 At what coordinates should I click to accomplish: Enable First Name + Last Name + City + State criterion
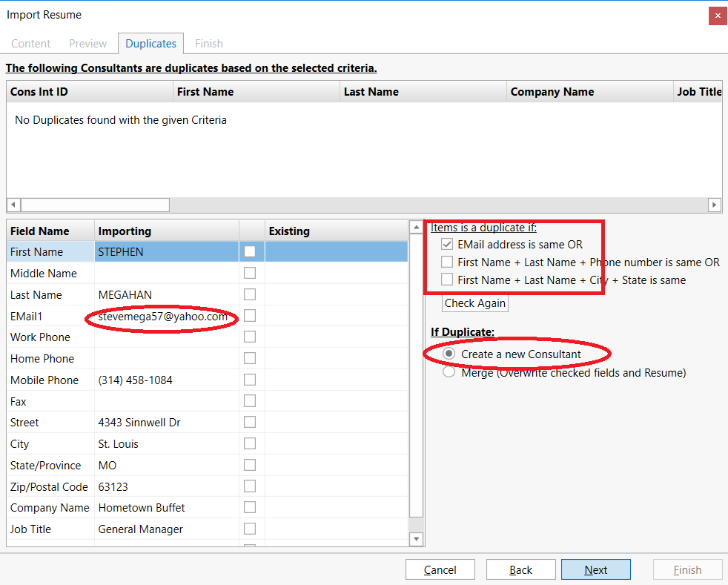click(447, 280)
